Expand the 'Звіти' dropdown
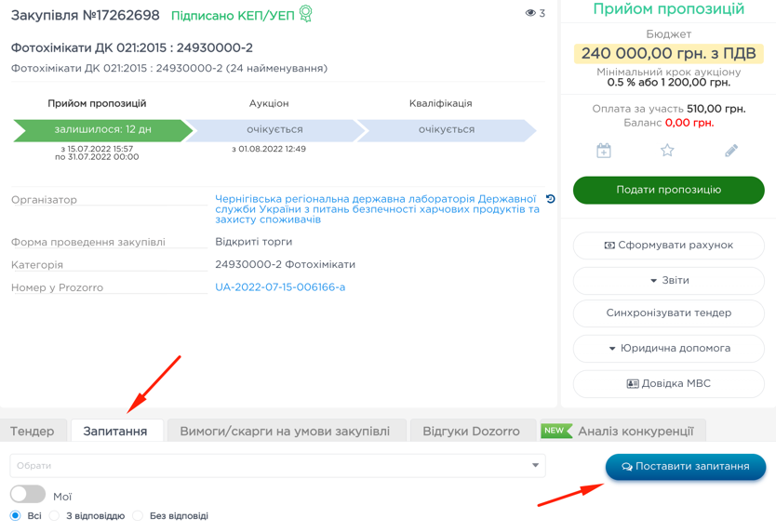This screenshot has width=776, height=532. click(x=668, y=280)
